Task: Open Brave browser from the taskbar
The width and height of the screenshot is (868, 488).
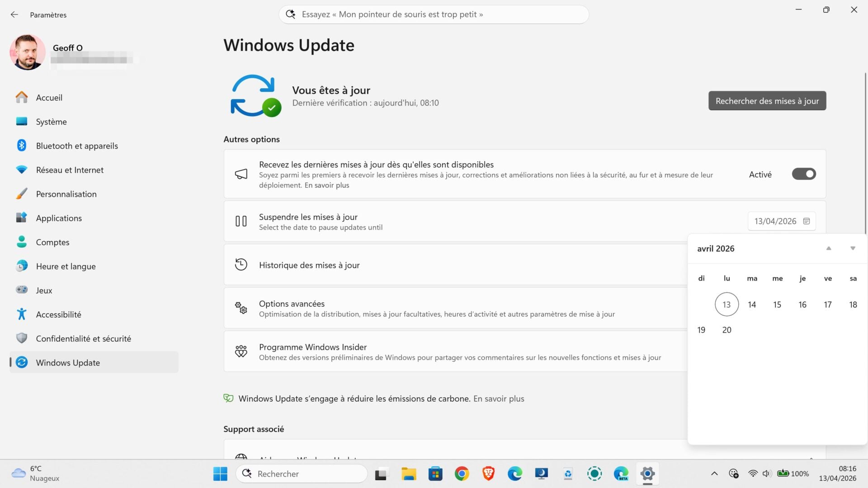Action: (488, 474)
